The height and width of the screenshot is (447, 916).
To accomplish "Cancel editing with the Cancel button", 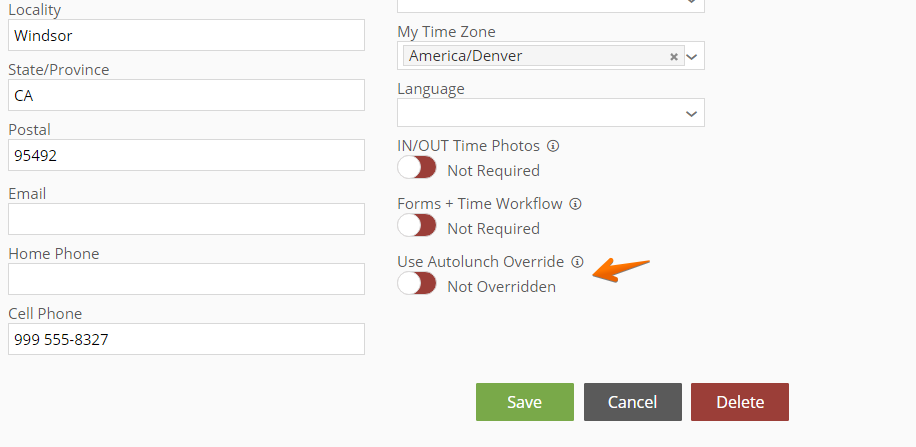I will 633,402.
